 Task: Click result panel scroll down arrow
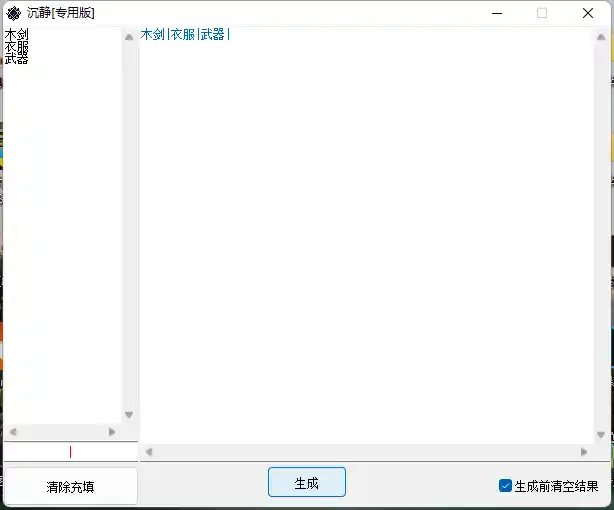(x=601, y=435)
